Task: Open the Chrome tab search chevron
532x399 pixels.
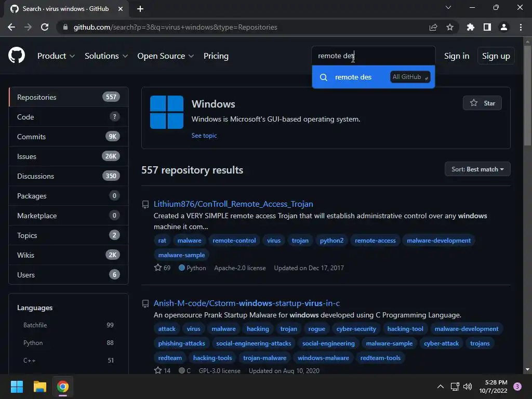Action: 448,7
